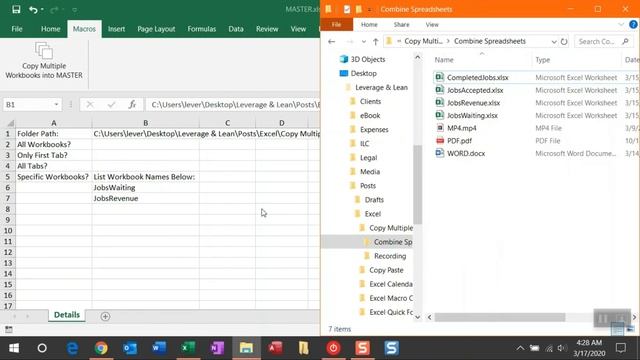Select the Details sheet tab
This screenshot has height=360, width=640.
(x=67, y=315)
